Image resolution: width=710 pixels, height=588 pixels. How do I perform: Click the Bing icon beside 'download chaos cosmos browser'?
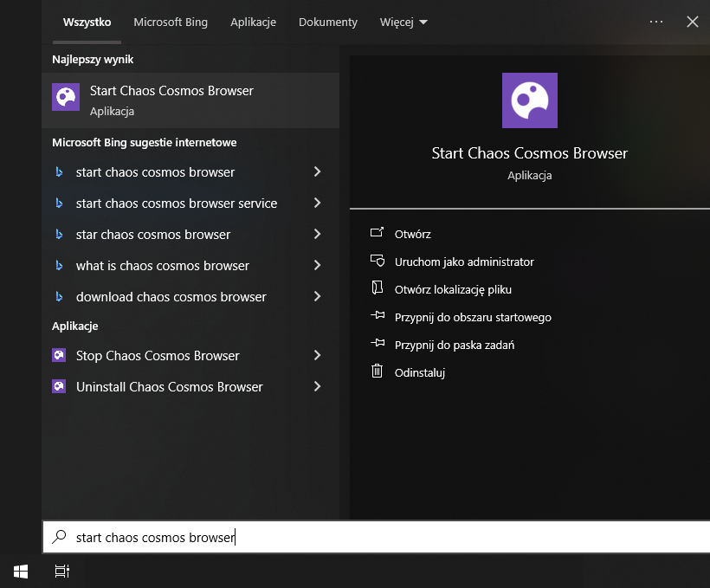click(59, 297)
